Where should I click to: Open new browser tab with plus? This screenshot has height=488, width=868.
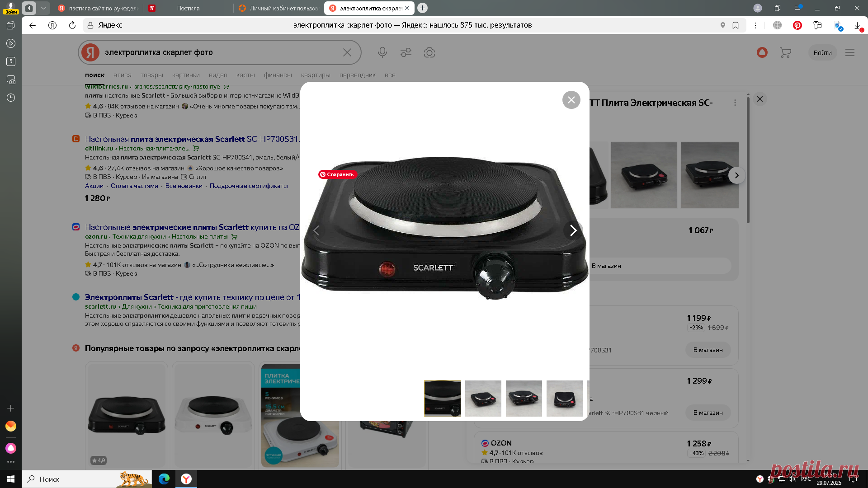tap(422, 8)
